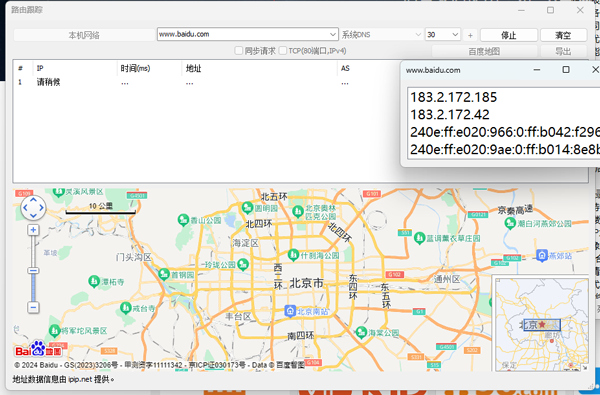Screen dimensions: 600x395
Task: Click the 什刹海公园 park marker
Action: point(293,255)
